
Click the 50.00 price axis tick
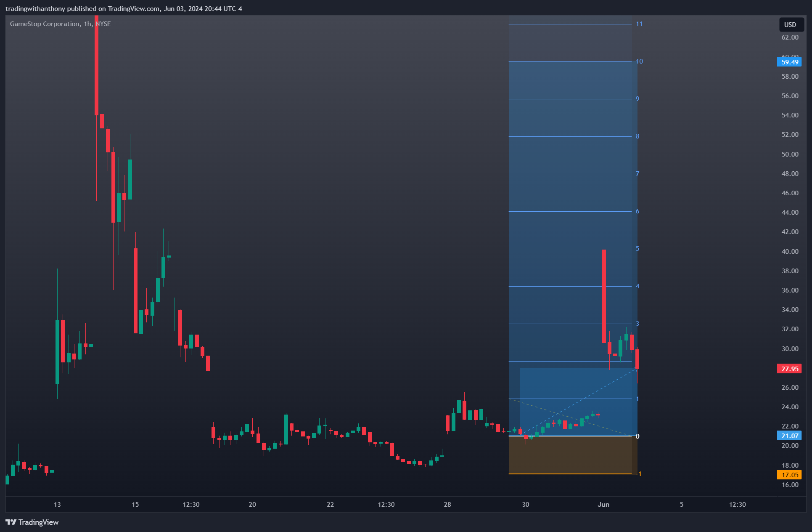[790, 154]
